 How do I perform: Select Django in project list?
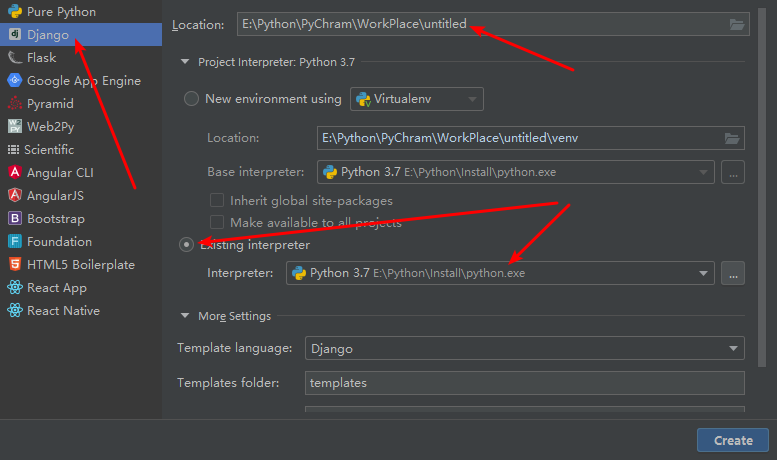(x=48, y=35)
